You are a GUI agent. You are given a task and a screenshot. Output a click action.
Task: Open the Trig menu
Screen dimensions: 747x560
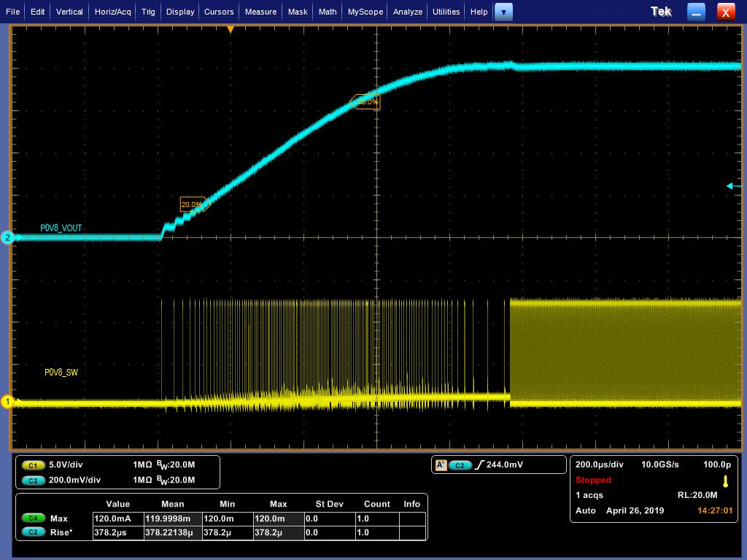148,12
